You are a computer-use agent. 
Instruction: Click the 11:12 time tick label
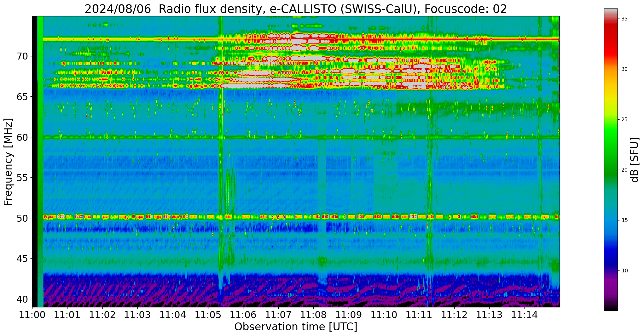[454, 315]
